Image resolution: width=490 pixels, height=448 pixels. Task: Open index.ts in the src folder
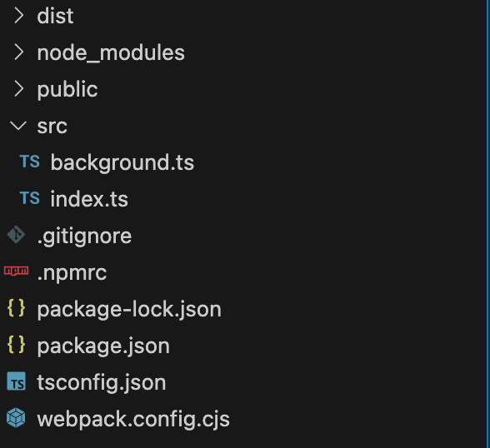click(89, 199)
